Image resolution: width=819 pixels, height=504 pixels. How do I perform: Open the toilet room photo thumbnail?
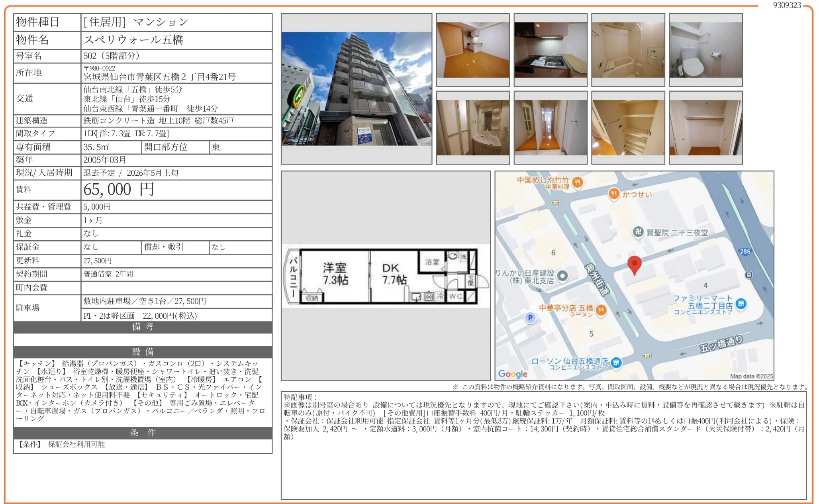pos(705,50)
